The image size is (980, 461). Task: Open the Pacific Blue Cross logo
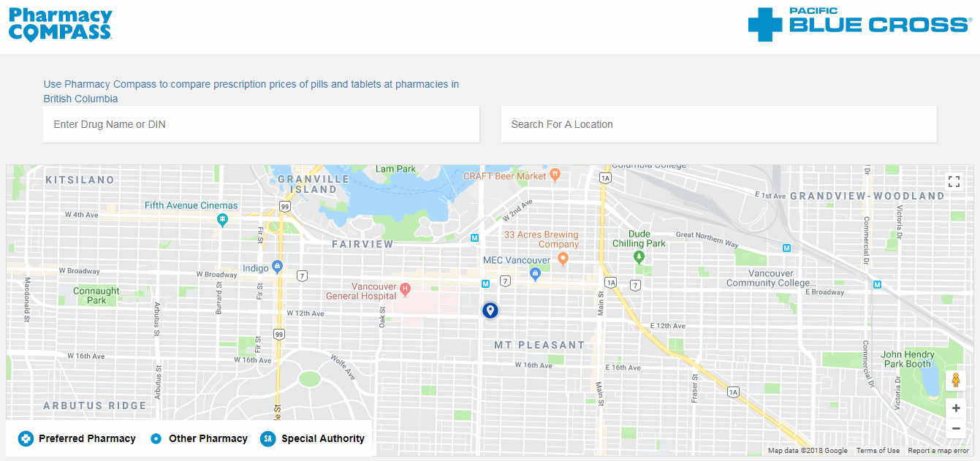860,23
